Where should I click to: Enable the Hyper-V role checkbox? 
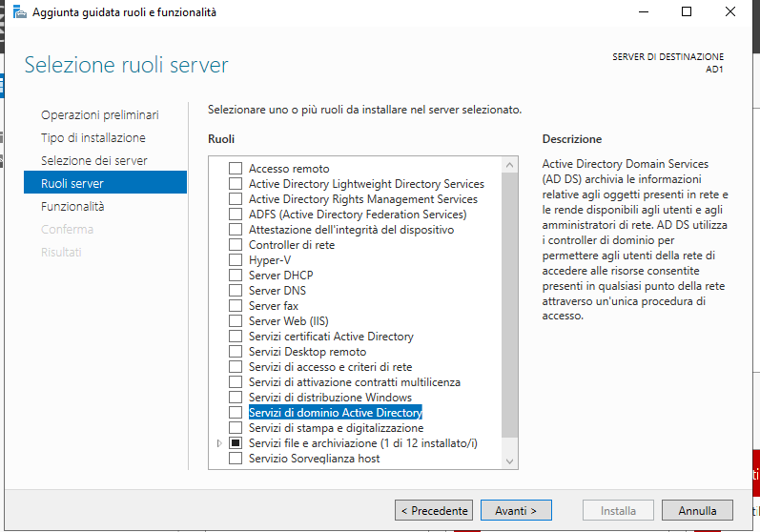236,259
